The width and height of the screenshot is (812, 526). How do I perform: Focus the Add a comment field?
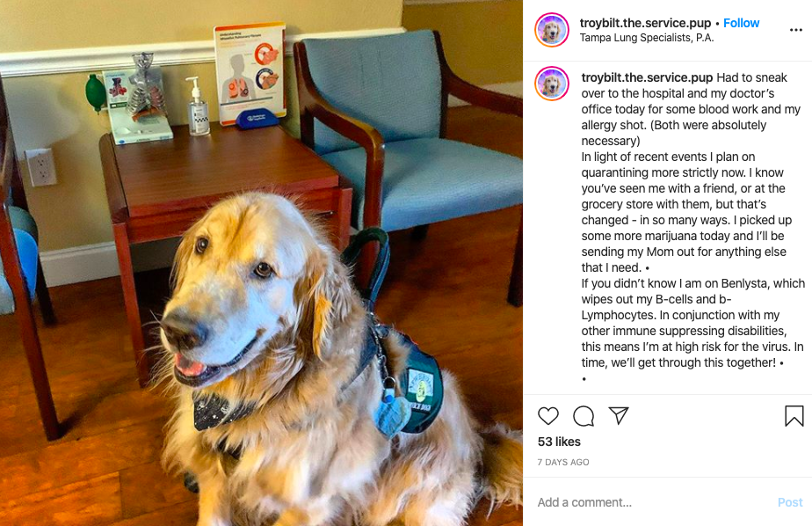click(x=652, y=502)
